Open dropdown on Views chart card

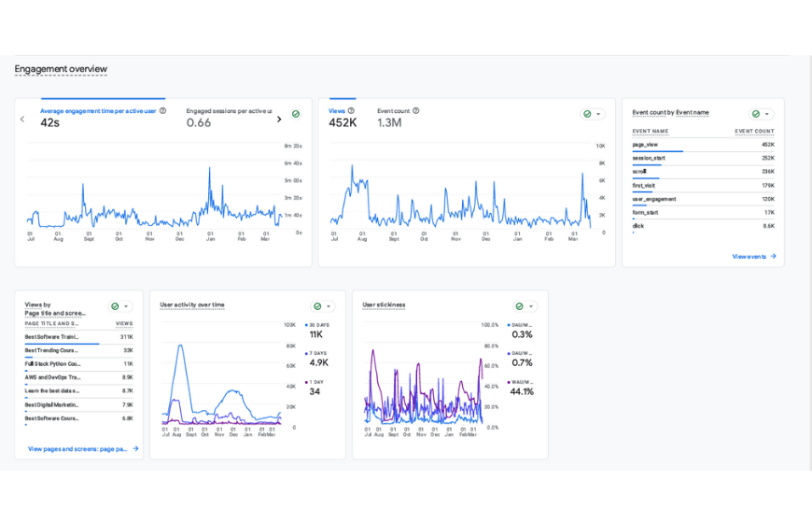coord(598,114)
